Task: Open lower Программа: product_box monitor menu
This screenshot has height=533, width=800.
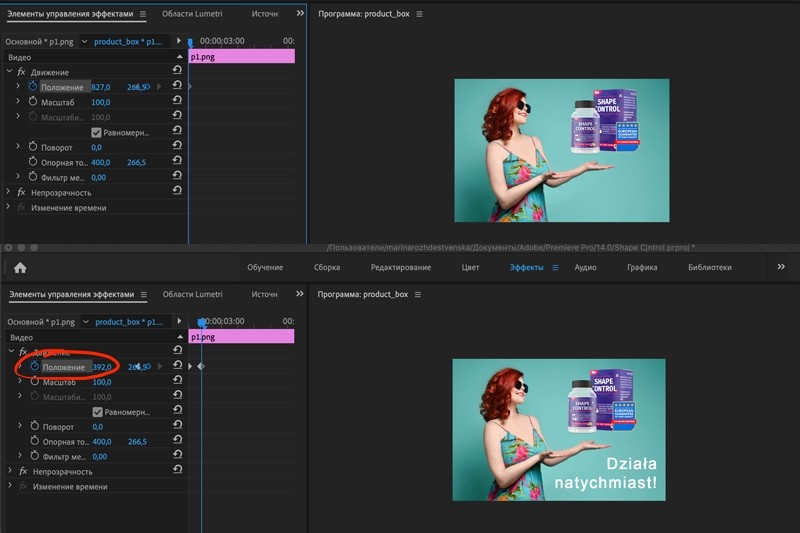Action: pos(418,295)
